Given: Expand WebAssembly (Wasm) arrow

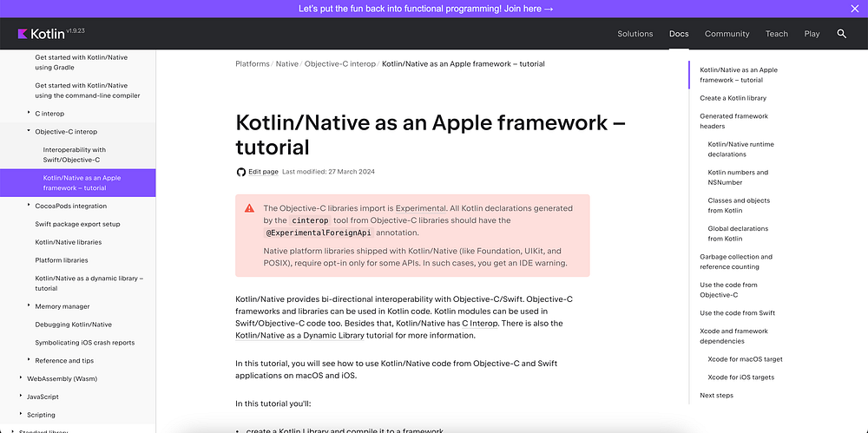Looking at the screenshot, I should [21, 378].
